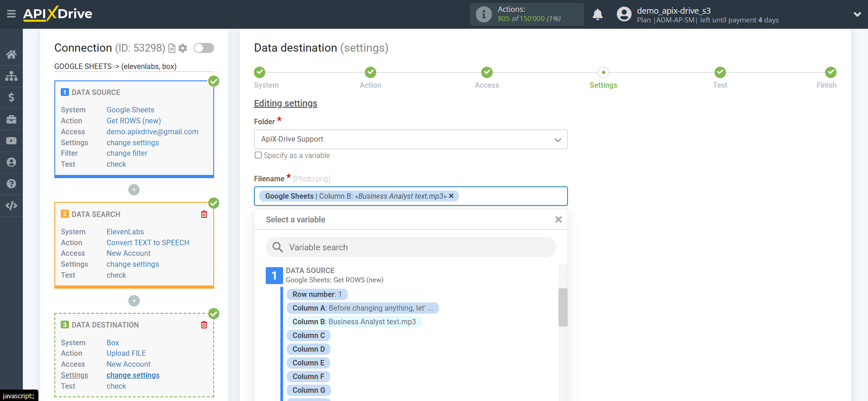Click check link in Data Search
The image size is (868, 401).
click(x=116, y=275)
